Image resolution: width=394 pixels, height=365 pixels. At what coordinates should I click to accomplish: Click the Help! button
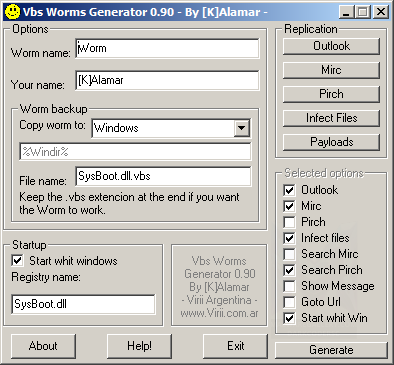139,346
